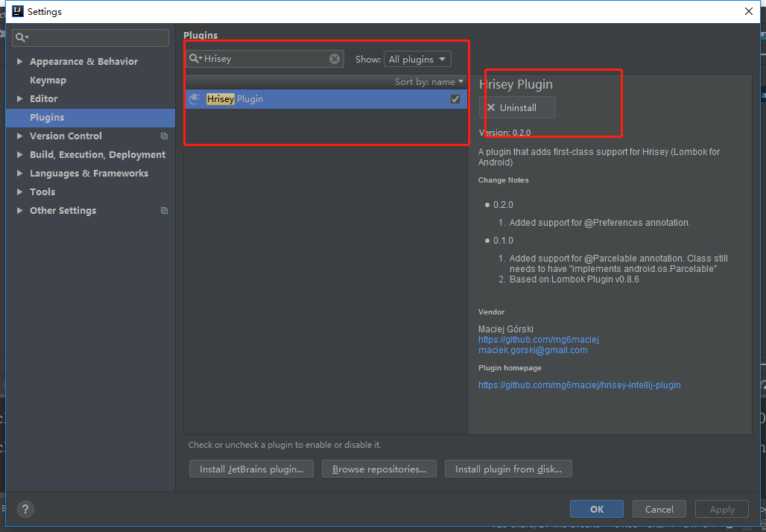The height and width of the screenshot is (532, 766).
Task: Click the Plugin homepage heading
Action: point(510,368)
